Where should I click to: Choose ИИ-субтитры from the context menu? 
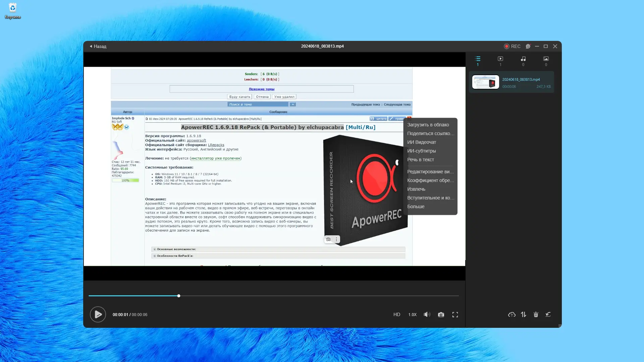pyautogui.click(x=421, y=151)
